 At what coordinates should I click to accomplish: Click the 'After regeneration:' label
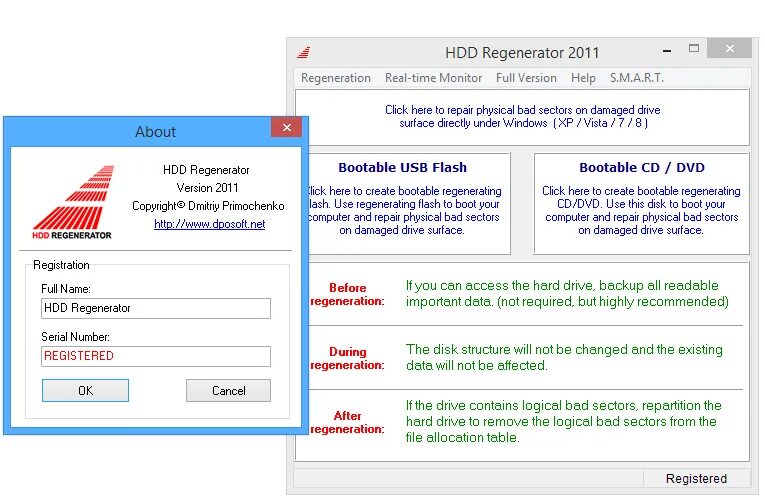(x=347, y=422)
